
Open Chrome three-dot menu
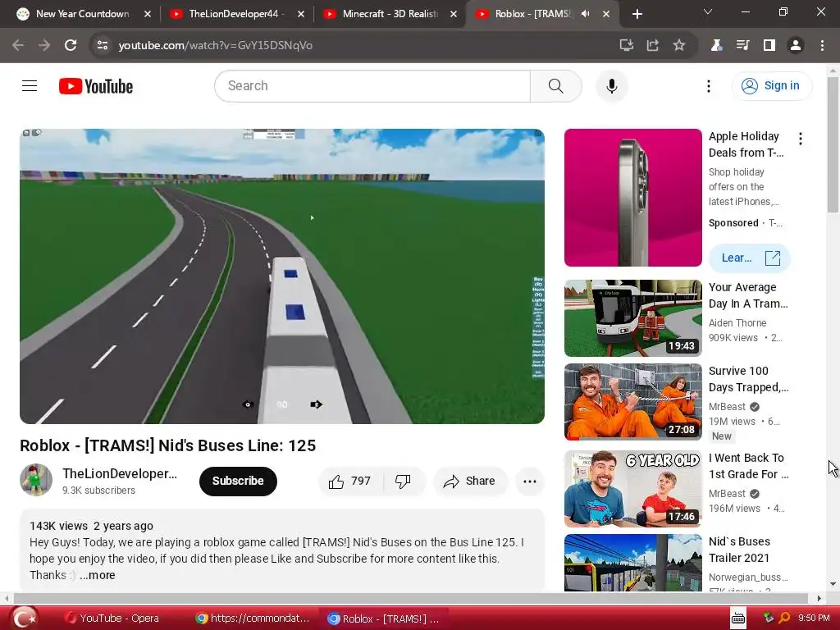pyautogui.click(x=822, y=45)
